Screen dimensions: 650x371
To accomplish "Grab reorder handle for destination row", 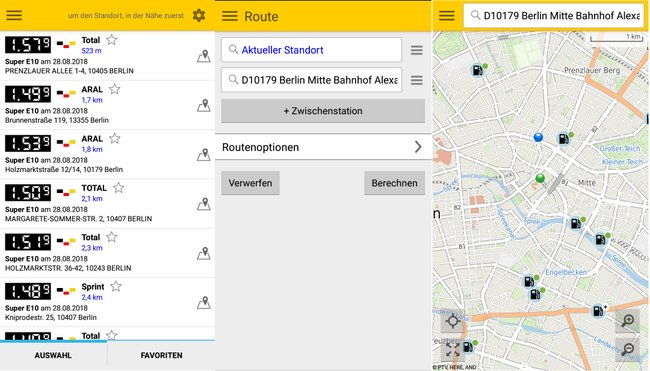I will tap(417, 80).
